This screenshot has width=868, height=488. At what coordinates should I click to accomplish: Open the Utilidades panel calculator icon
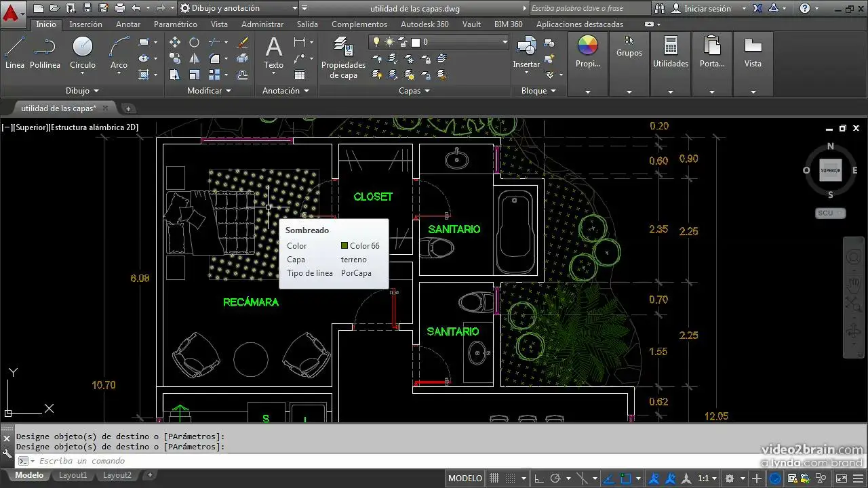click(x=671, y=46)
